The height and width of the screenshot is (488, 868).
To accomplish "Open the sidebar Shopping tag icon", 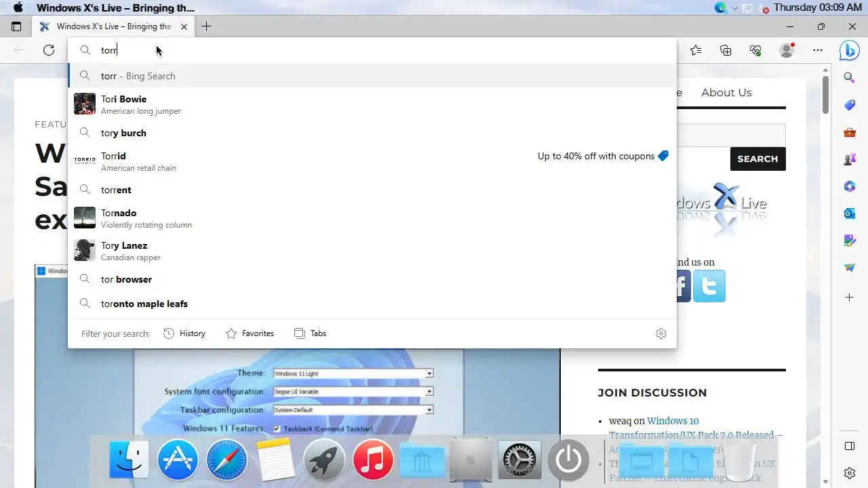I will (x=849, y=105).
